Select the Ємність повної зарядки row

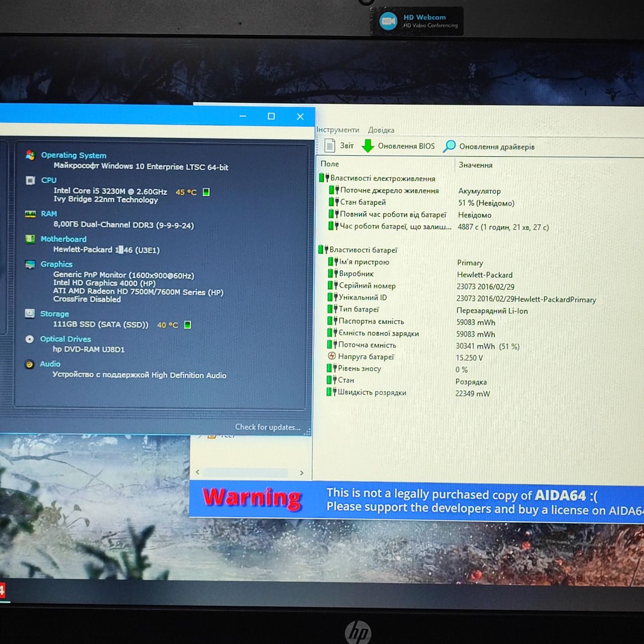pos(373,333)
